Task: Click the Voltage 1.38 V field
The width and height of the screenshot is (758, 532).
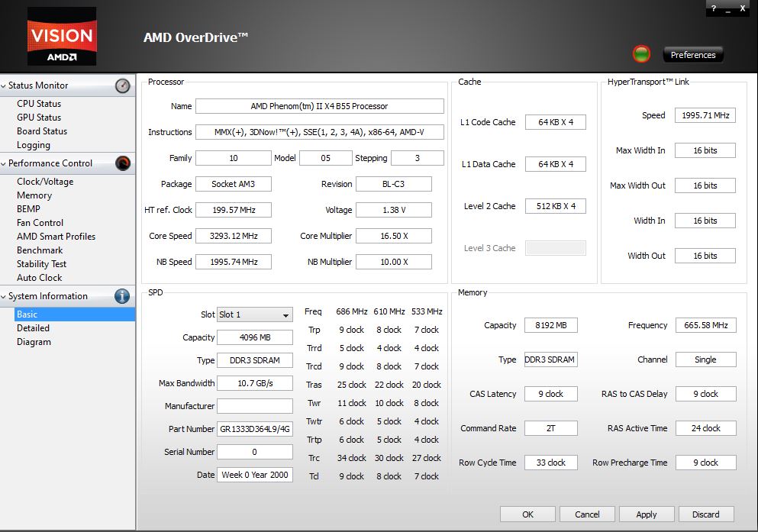Action: (393, 210)
